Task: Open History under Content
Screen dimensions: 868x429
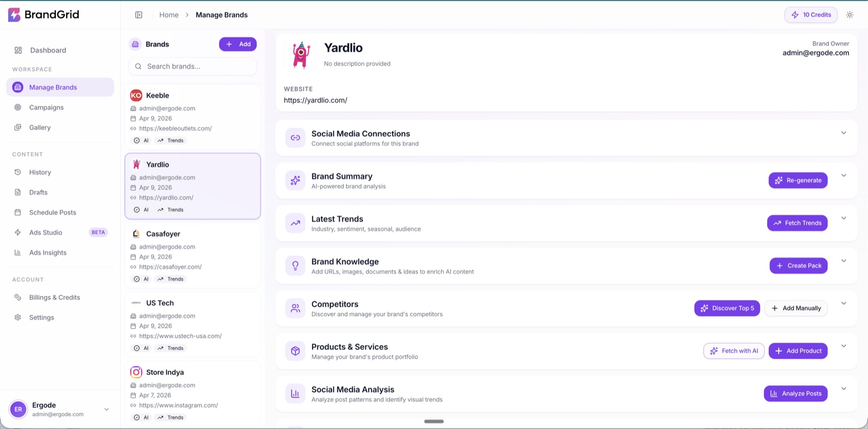Action: (x=60, y=172)
